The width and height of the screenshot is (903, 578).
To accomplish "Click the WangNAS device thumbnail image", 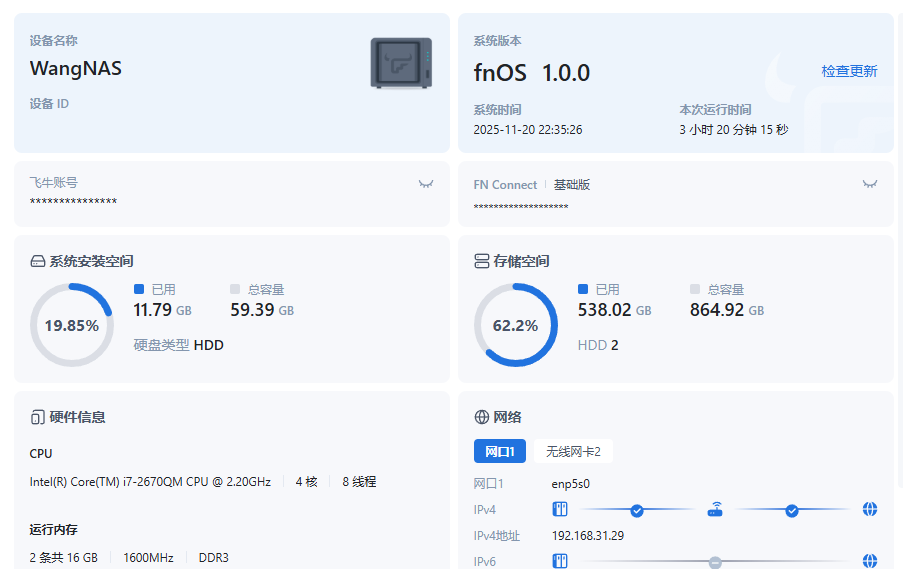I will (401, 63).
